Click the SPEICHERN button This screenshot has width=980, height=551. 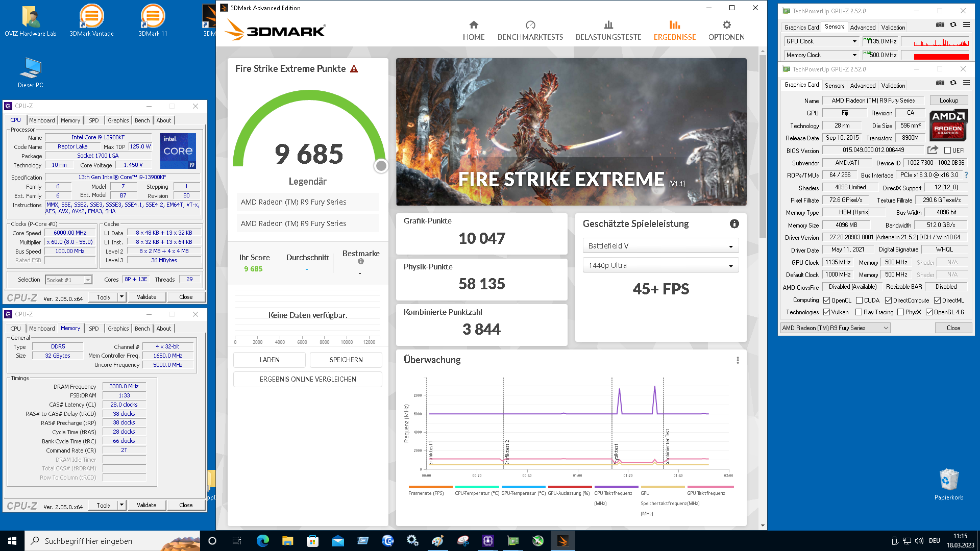click(x=346, y=360)
